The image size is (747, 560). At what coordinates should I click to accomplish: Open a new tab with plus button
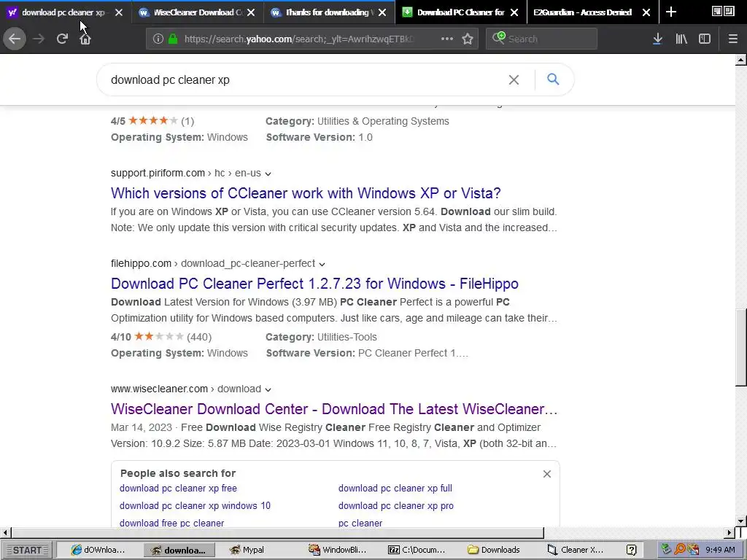click(x=671, y=12)
